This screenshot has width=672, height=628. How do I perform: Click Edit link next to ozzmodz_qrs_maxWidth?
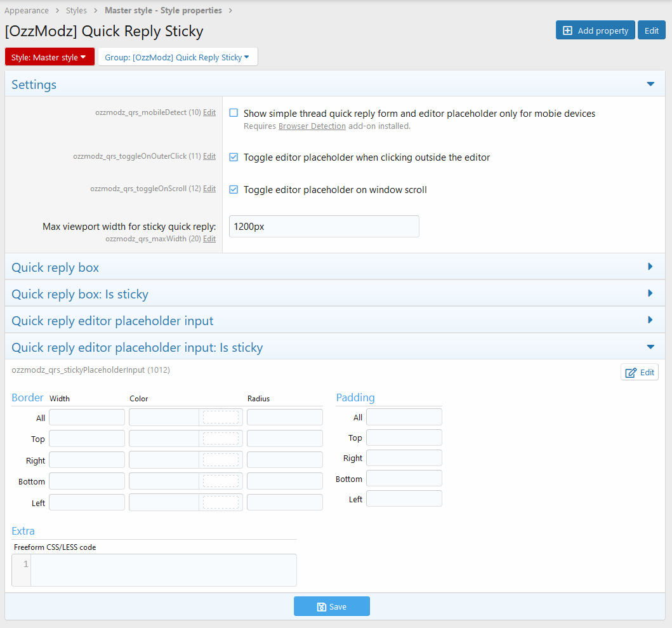pyautogui.click(x=209, y=239)
